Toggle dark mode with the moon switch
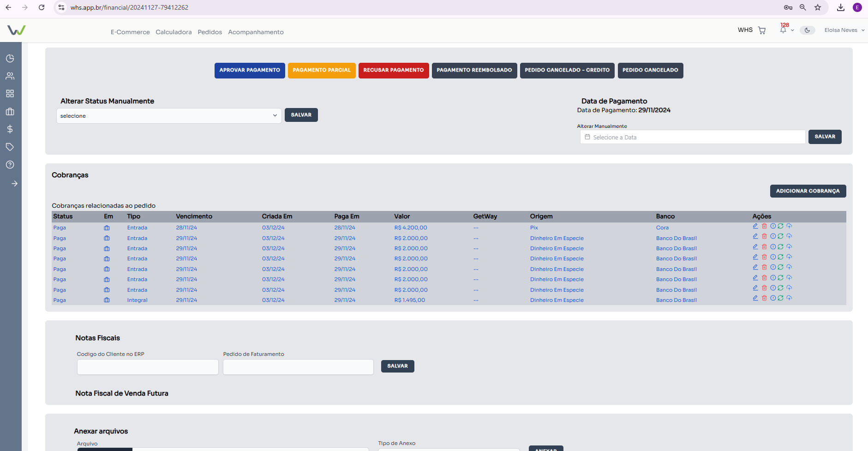The height and width of the screenshot is (451, 868). [x=807, y=30]
